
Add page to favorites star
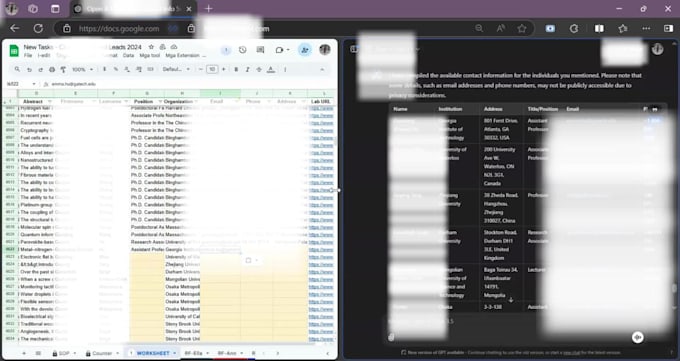[x=522, y=29]
